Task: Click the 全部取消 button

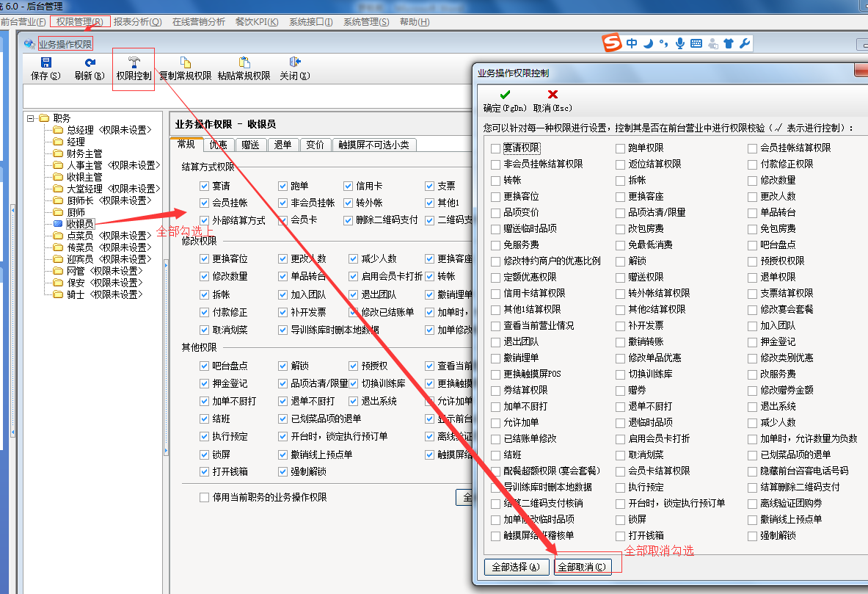Action: pyautogui.click(x=582, y=567)
